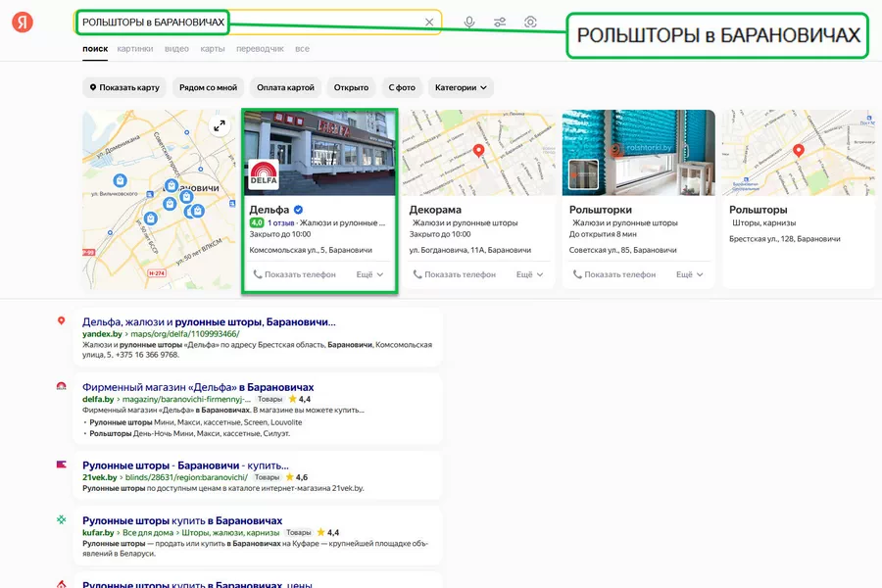
Task: Click the red pin on the Декорама map
Action: pos(478,150)
